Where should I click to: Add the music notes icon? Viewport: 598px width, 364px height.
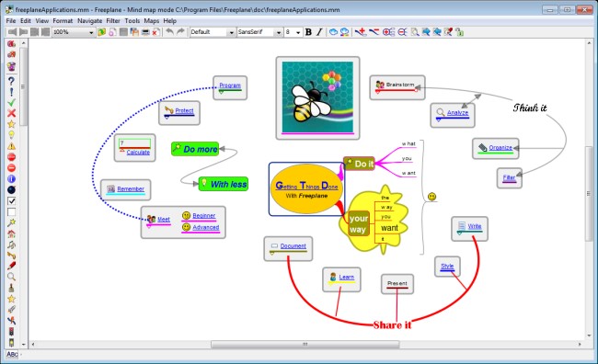tap(11, 245)
